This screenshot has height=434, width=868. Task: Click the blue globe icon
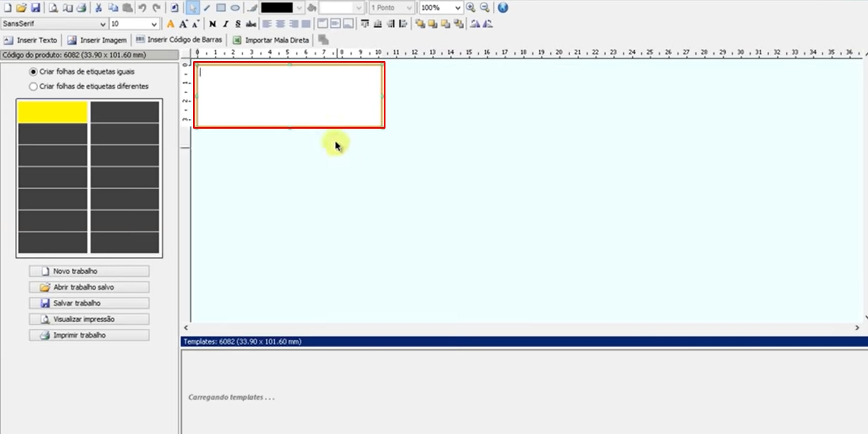click(x=503, y=8)
